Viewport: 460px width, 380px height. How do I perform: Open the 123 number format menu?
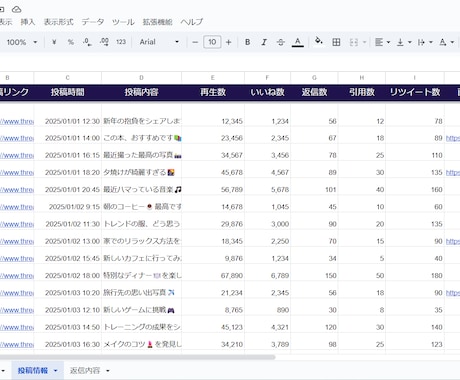121,42
